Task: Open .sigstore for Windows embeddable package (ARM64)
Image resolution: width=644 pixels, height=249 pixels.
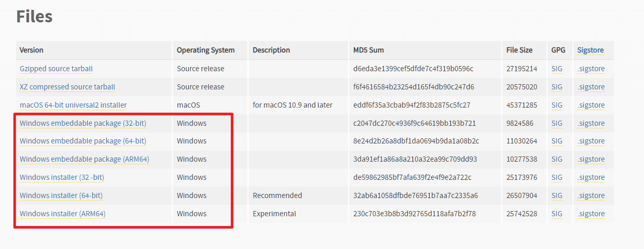Action: (591, 159)
